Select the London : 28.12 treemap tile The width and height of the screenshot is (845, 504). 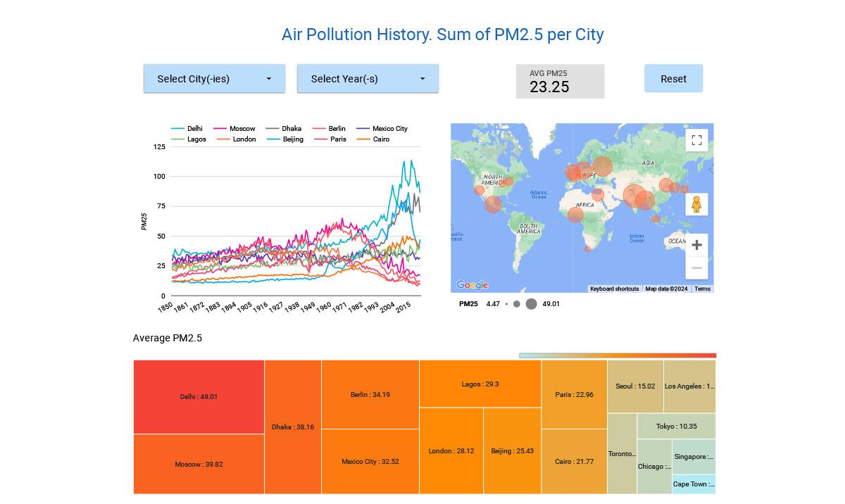point(451,451)
